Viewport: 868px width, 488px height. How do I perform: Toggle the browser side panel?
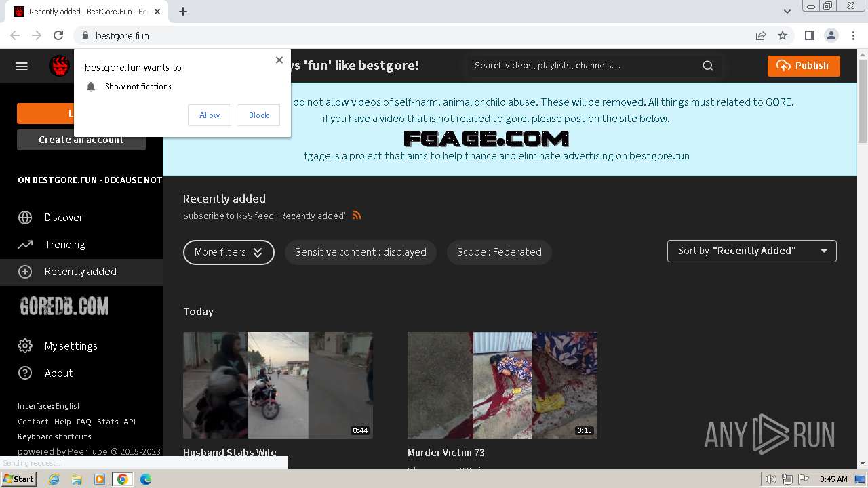[809, 35]
